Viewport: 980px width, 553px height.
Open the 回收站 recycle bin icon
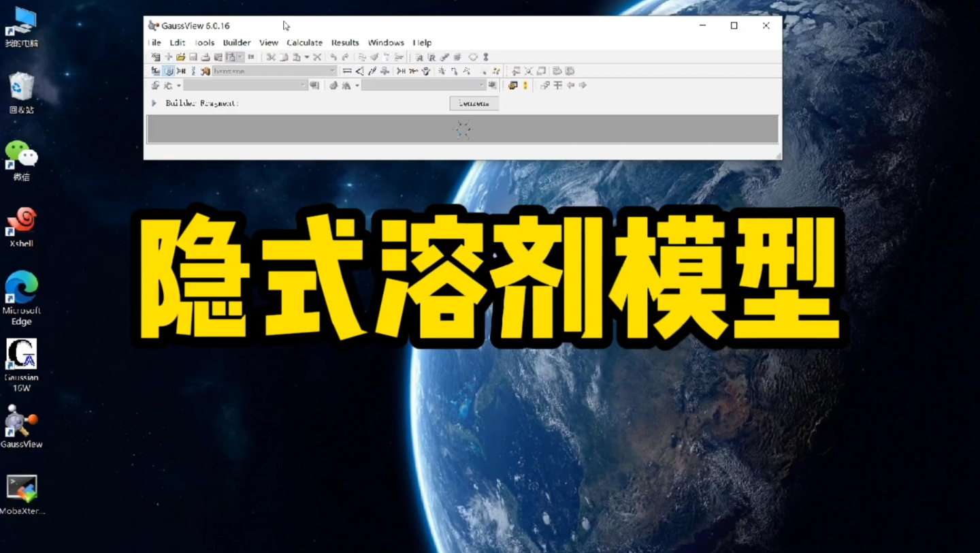coord(21,93)
